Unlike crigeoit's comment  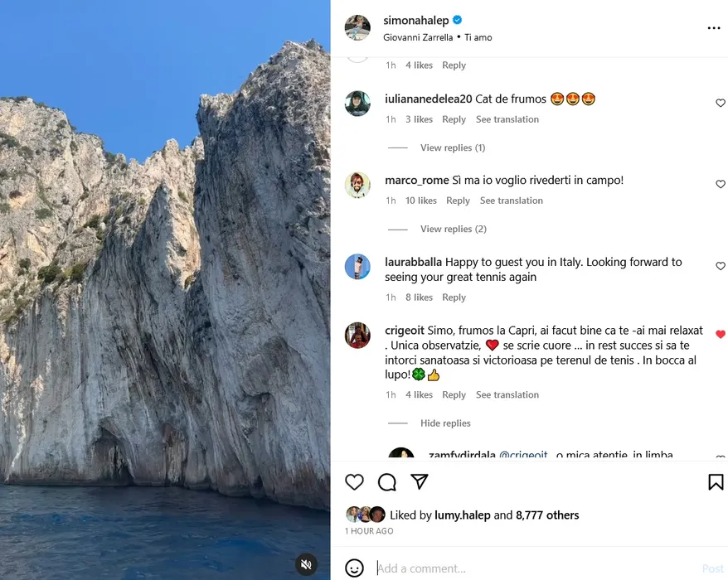point(720,335)
